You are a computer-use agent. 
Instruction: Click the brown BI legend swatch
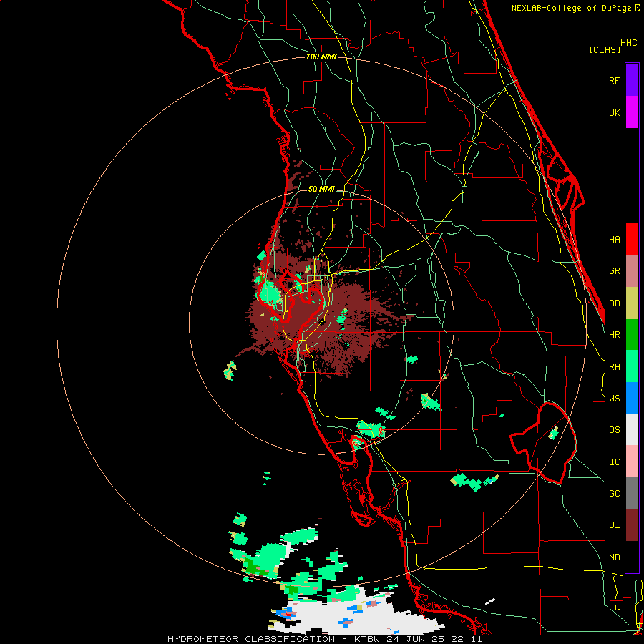coord(632,525)
